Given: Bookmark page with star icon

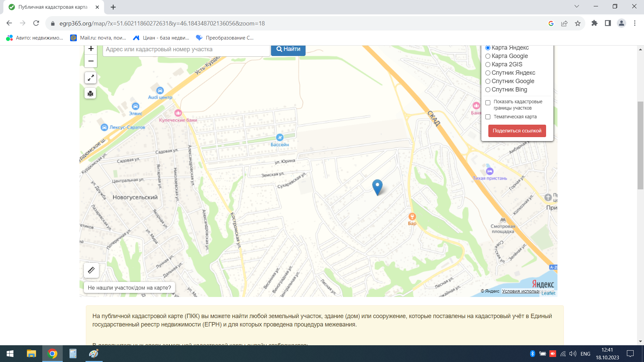Looking at the screenshot, I should 578,23.
